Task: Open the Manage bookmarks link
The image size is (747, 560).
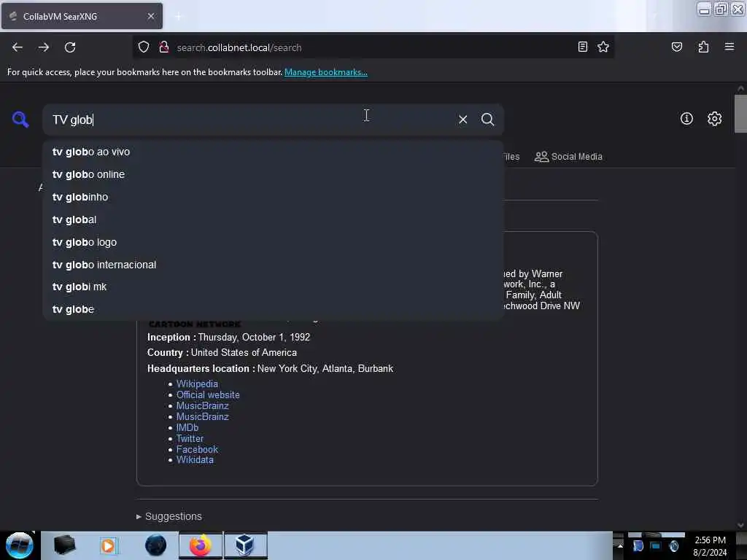Action: (x=326, y=72)
